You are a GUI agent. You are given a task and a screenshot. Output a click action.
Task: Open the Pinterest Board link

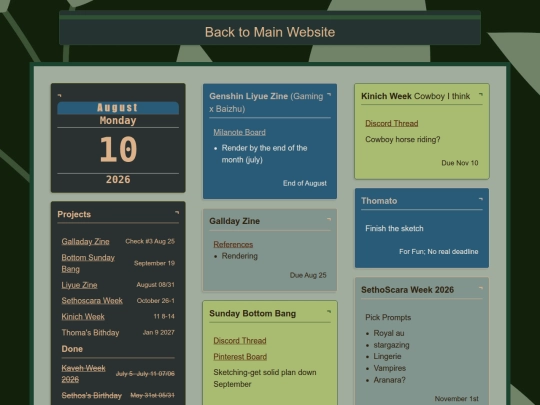pos(240,357)
